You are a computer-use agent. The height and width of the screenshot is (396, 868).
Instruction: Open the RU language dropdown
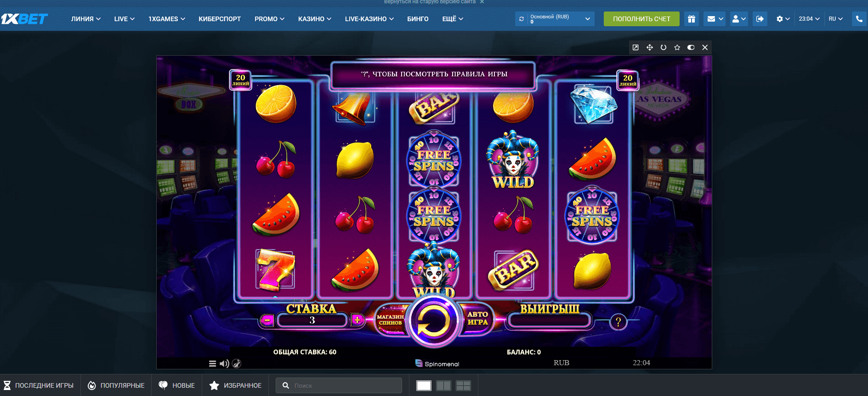tap(835, 19)
